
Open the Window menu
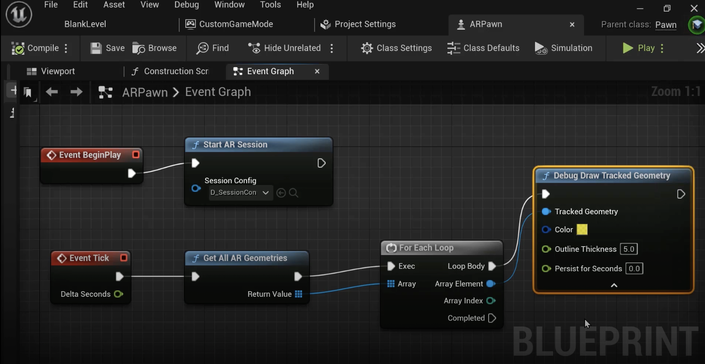[229, 5]
